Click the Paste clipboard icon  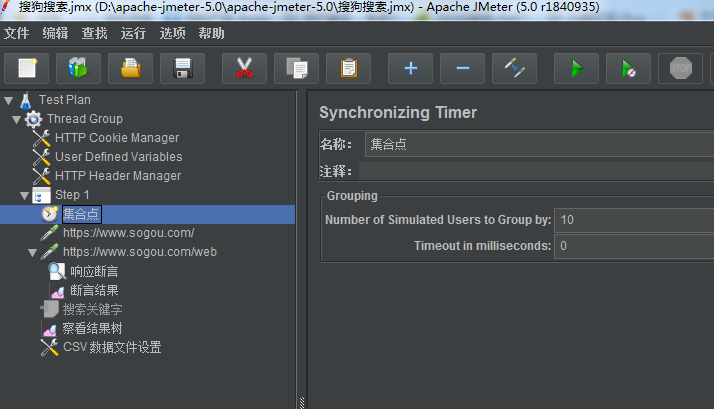[x=348, y=68]
